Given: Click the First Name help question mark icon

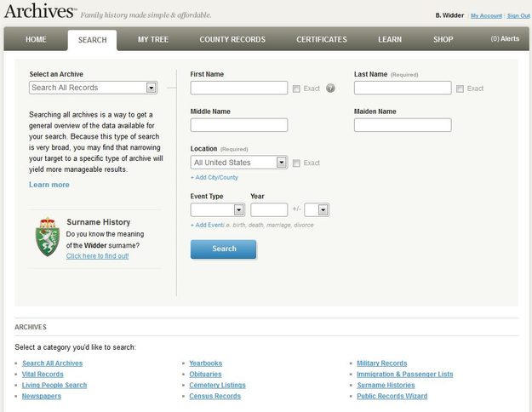Looking at the screenshot, I should point(330,89).
